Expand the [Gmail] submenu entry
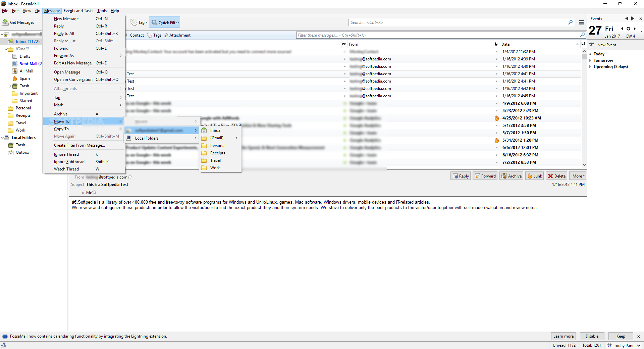The image size is (644, 349). 220,138
